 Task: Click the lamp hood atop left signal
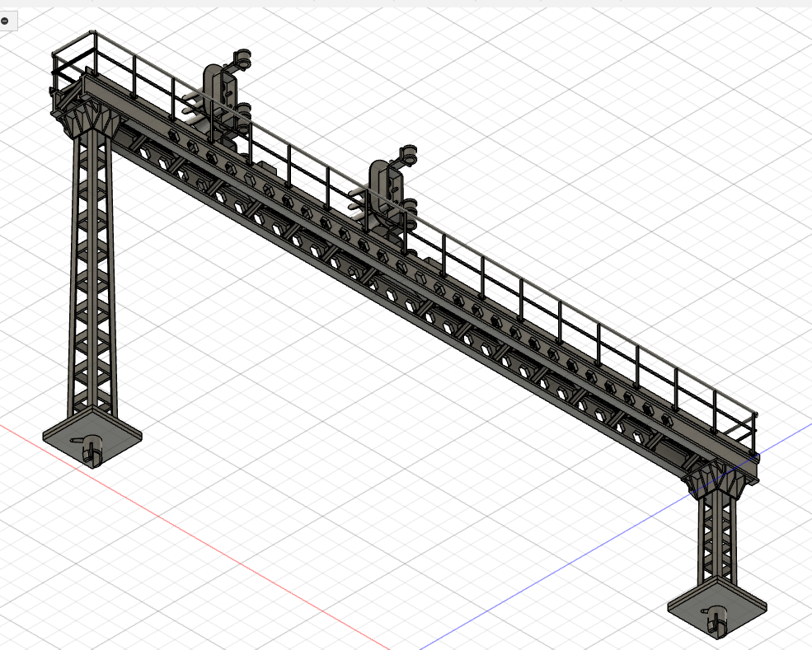243,58
